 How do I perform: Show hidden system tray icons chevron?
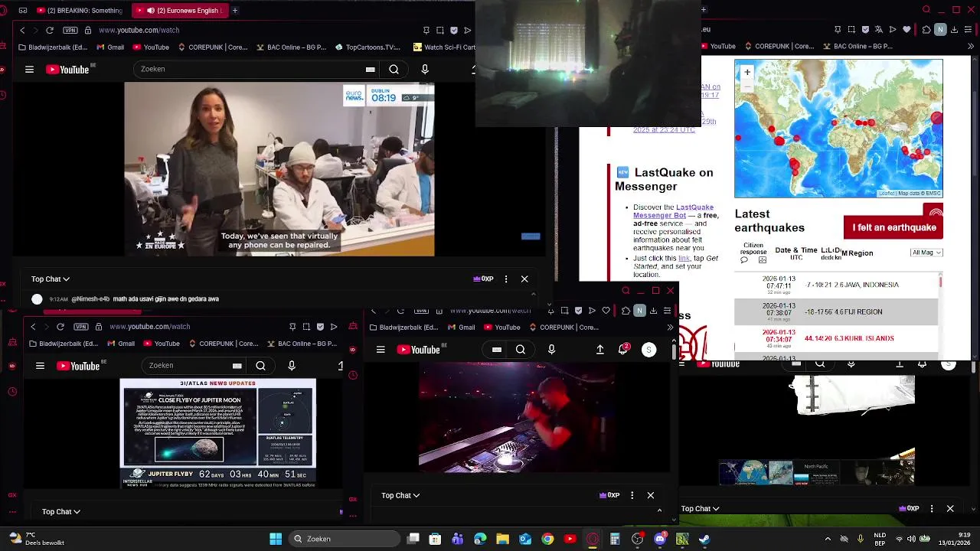[828, 539]
